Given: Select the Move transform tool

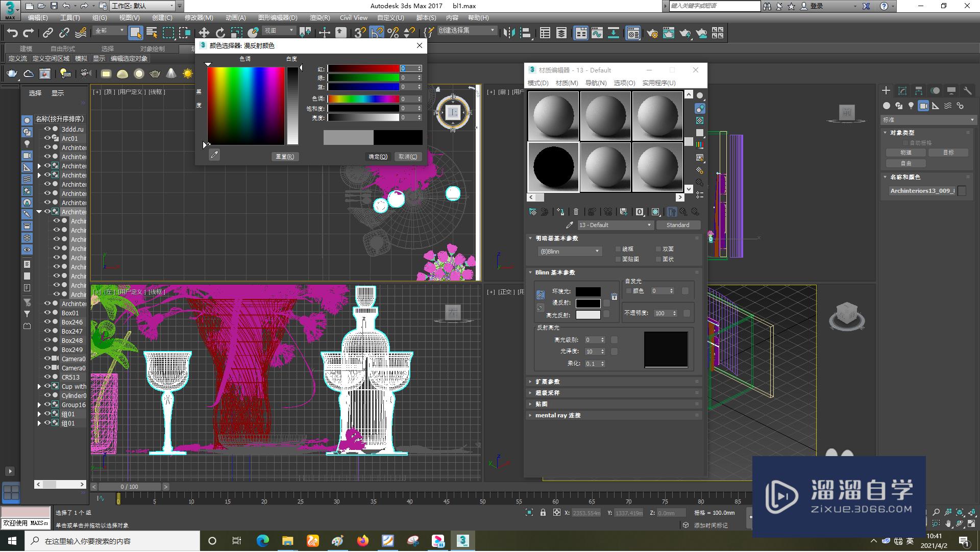Looking at the screenshot, I should (204, 33).
